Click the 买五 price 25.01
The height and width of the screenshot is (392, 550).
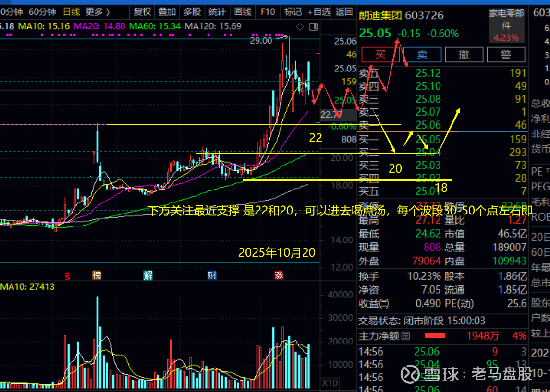[428, 191]
